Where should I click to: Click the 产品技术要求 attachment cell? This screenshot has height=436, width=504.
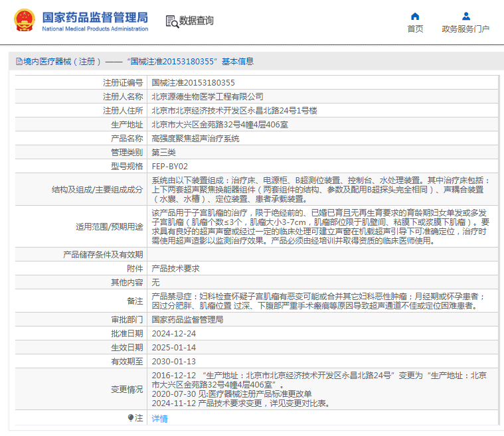(175, 269)
